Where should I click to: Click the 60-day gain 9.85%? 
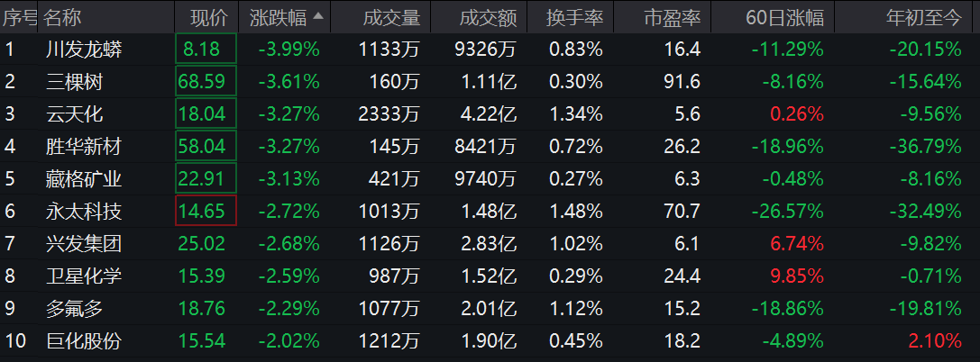(798, 276)
